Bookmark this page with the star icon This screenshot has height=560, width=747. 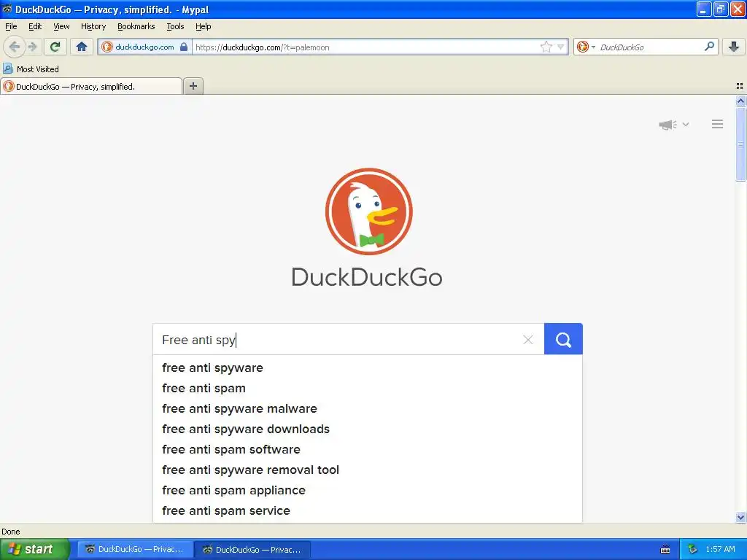(x=546, y=47)
